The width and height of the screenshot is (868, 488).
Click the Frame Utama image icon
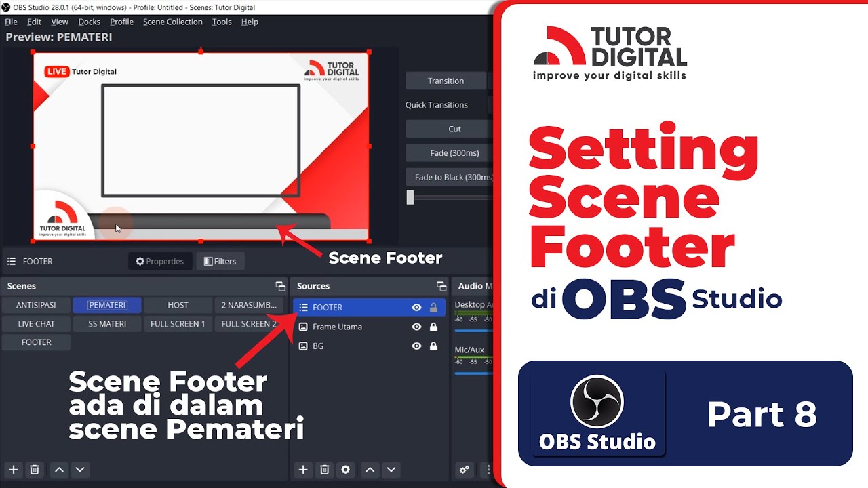(x=303, y=327)
